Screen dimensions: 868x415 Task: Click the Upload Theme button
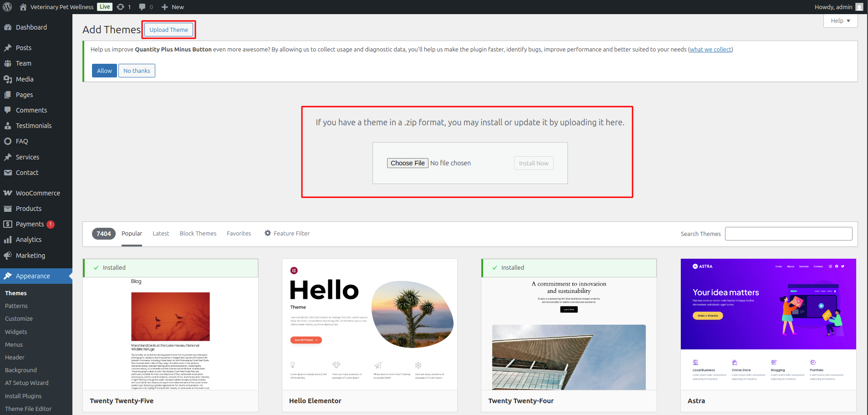coord(168,30)
